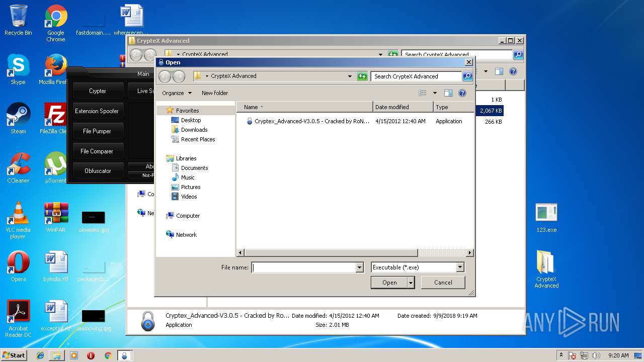Viewport: 644px width, 362px height.
Task: Open the Recycle Bin desktop icon
Action: point(18,20)
